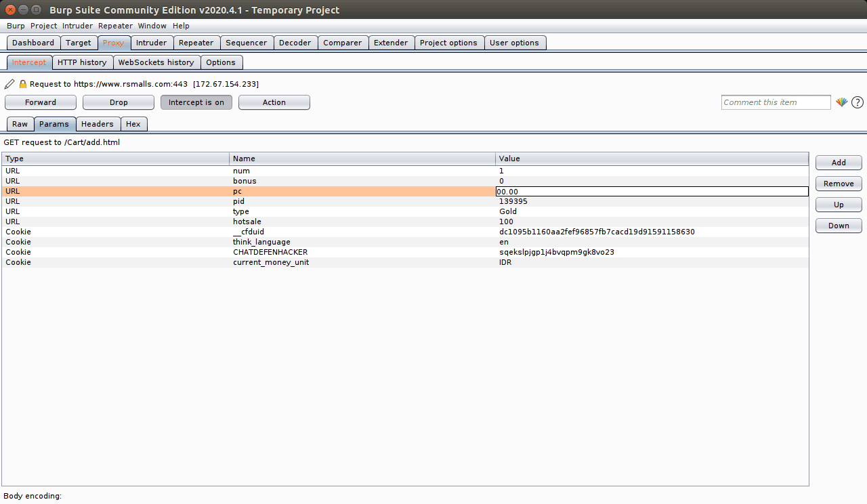
Task: Add a new request parameter
Action: 838,163
